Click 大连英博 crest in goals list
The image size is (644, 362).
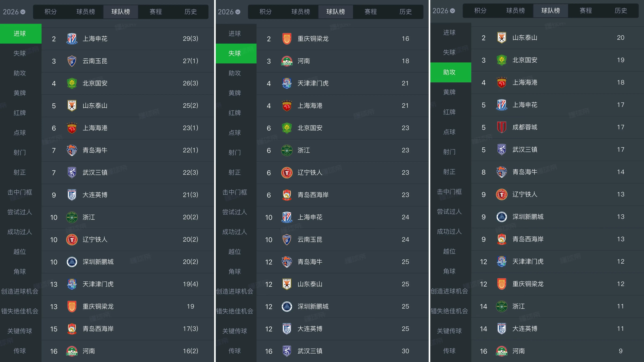72,195
